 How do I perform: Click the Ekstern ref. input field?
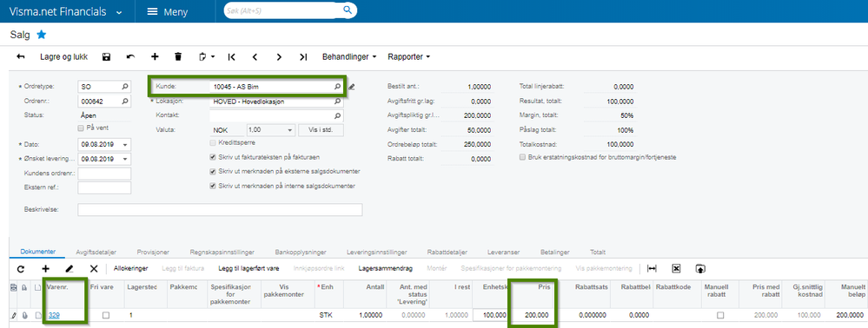click(x=104, y=188)
